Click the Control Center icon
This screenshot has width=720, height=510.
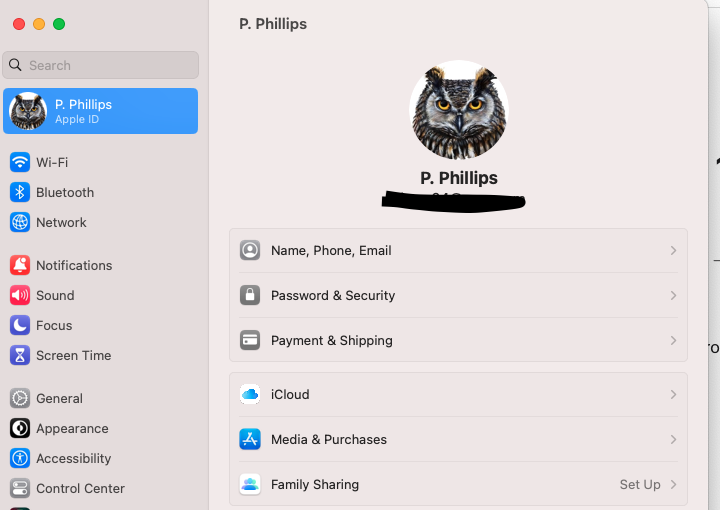[20, 488]
